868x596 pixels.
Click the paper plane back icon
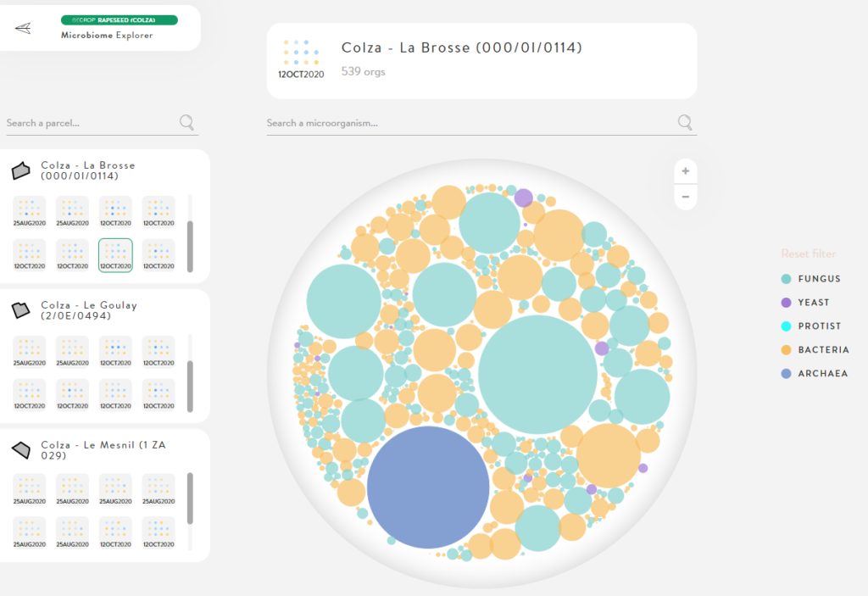(x=23, y=28)
